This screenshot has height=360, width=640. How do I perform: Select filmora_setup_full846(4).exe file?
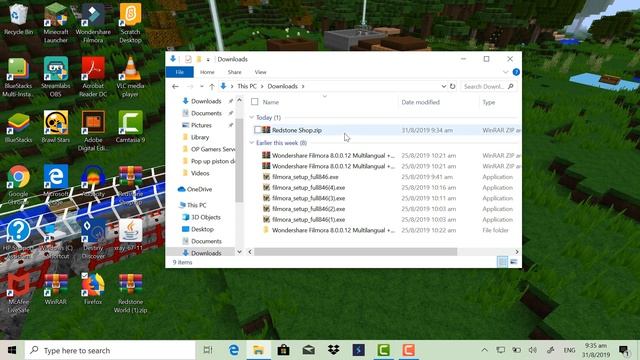click(x=308, y=188)
